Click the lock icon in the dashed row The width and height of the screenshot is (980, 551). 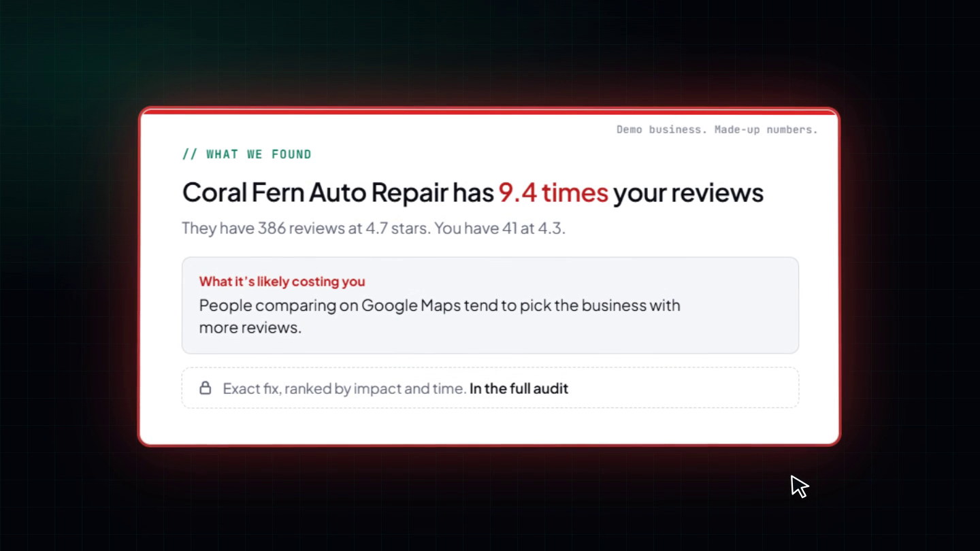click(205, 388)
